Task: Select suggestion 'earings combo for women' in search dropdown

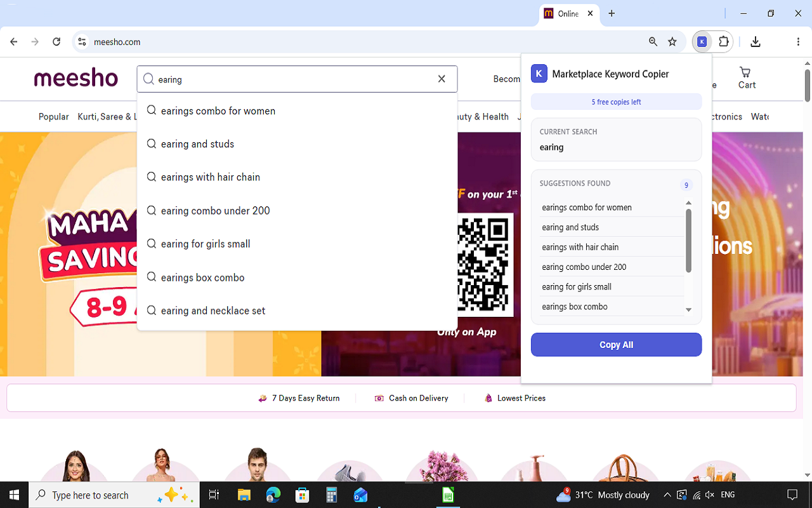Action: click(x=297, y=111)
